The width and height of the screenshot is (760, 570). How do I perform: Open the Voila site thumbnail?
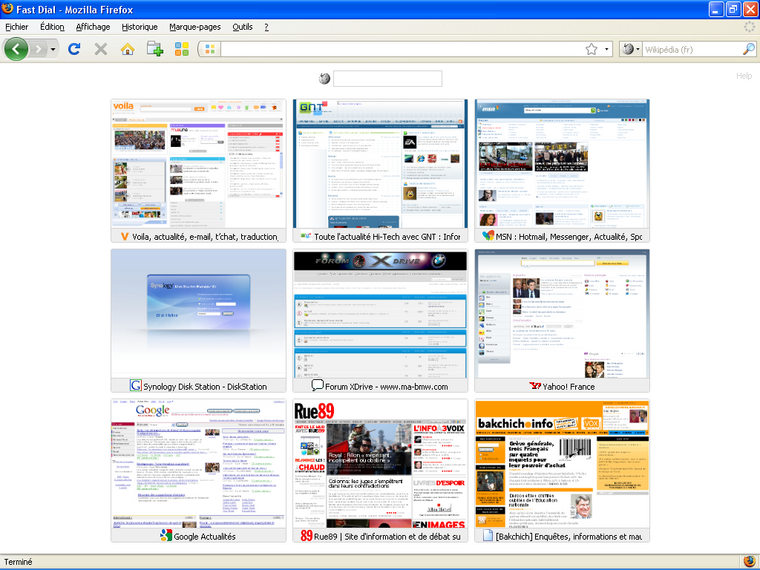(x=198, y=164)
